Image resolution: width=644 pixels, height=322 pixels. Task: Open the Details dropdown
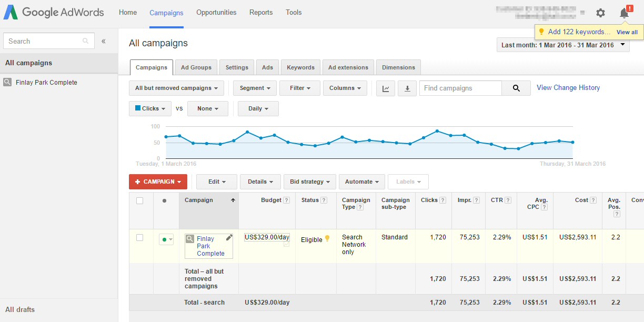point(260,182)
